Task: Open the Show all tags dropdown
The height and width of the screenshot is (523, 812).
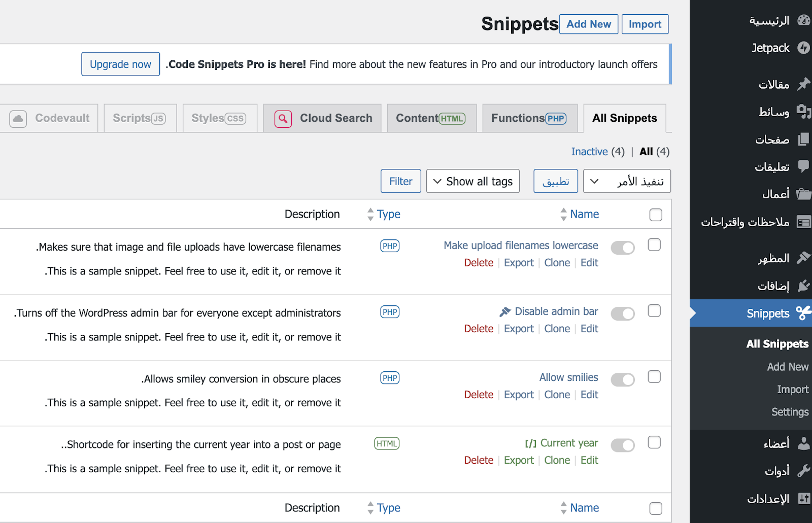Action: pyautogui.click(x=473, y=181)
